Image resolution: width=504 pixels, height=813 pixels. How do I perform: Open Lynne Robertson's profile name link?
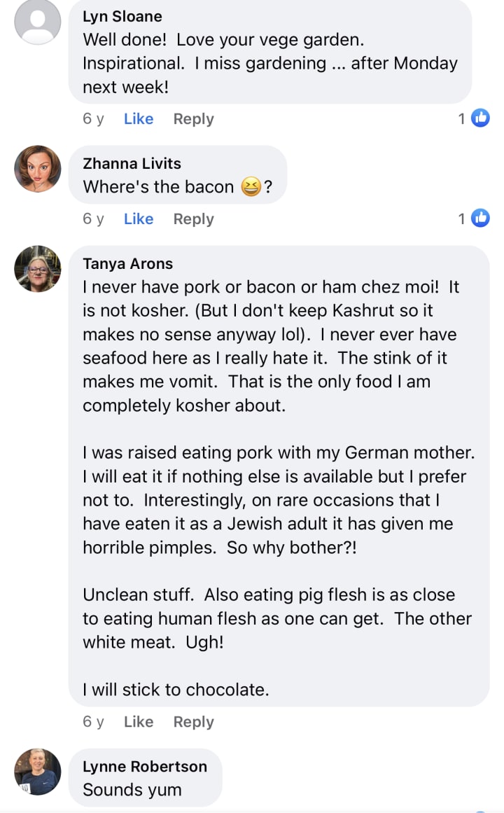click(145, 766)
